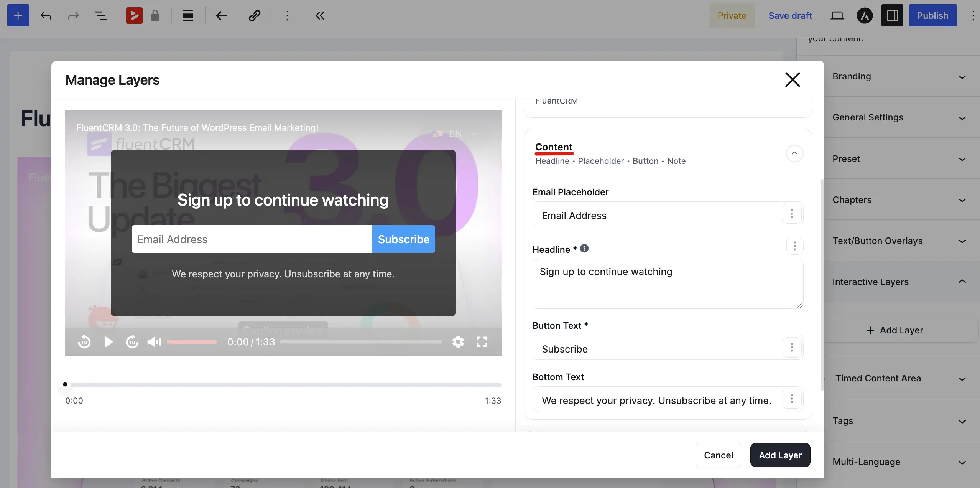Click the privacy note in preview overlay
The image size is (980, 488).
click(283, 274)
